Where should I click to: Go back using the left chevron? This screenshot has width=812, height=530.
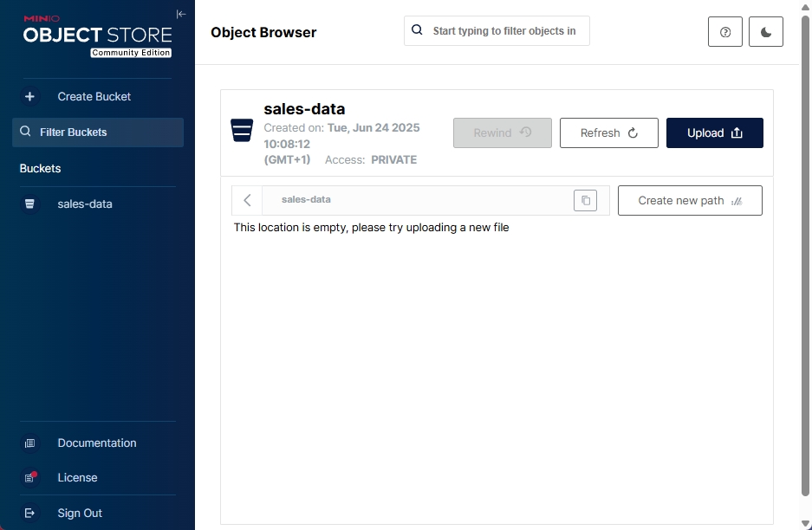coord(248,201)
